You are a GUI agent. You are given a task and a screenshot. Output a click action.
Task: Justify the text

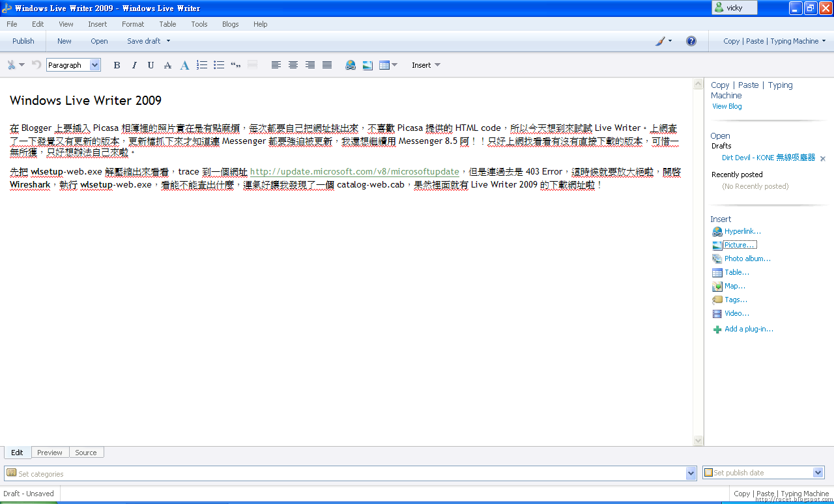click(x=327, y=65)
